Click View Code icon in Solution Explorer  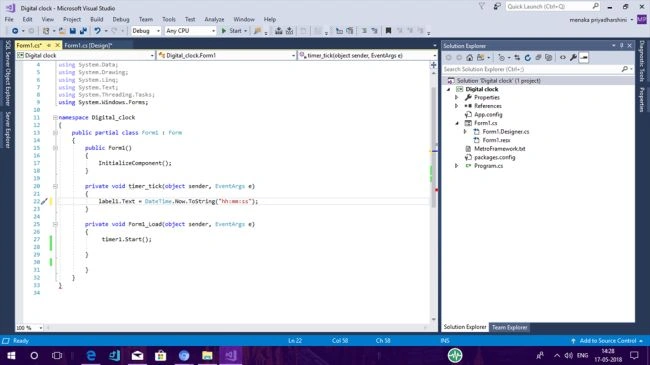click(x=563, y=58)
